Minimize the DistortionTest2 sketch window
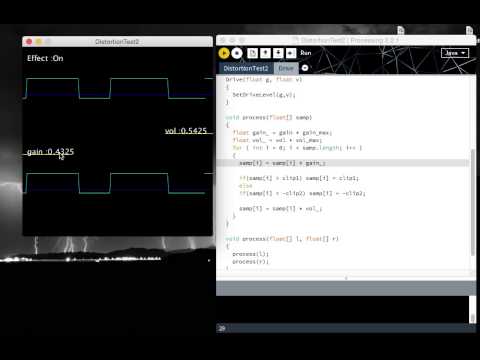Image resolution: width=480 pixels, height=360 pixels. click(38, 42)
